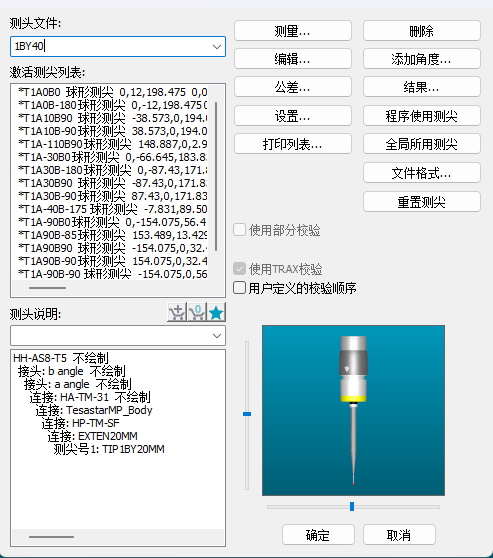Enable 用户定义的检验顺序 checkbox
This screenshot has width=493, height=558.
point(240,288)
